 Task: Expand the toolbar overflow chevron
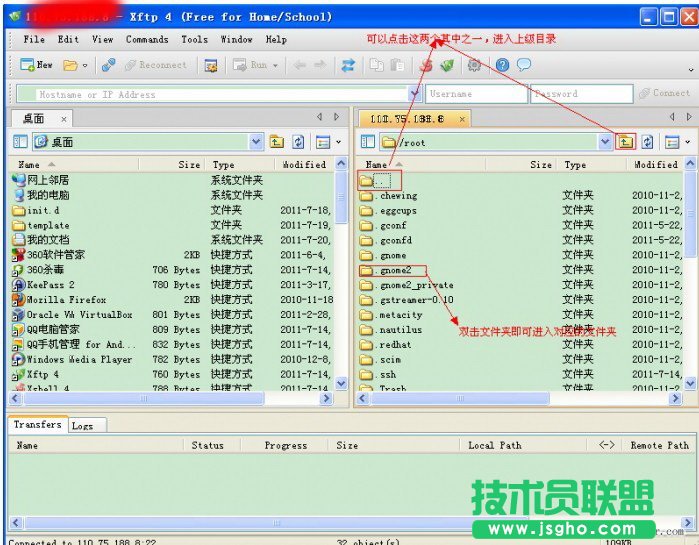(691, 70)
